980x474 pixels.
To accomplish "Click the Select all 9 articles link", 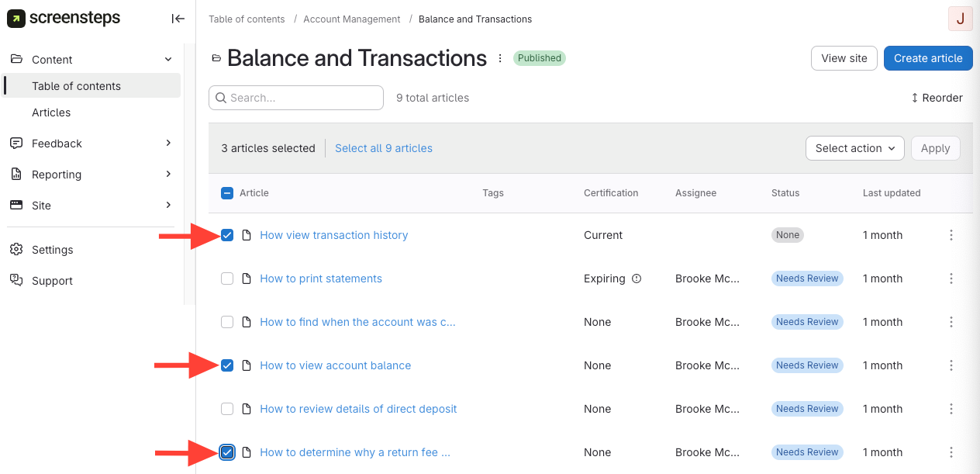I will (384, 148).
